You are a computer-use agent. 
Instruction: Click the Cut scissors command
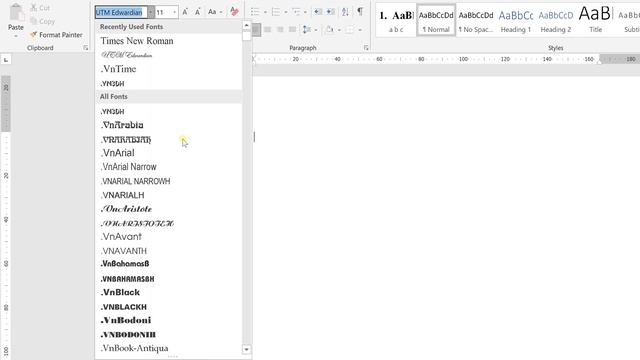pyautogui.click(x=40, y=8)
